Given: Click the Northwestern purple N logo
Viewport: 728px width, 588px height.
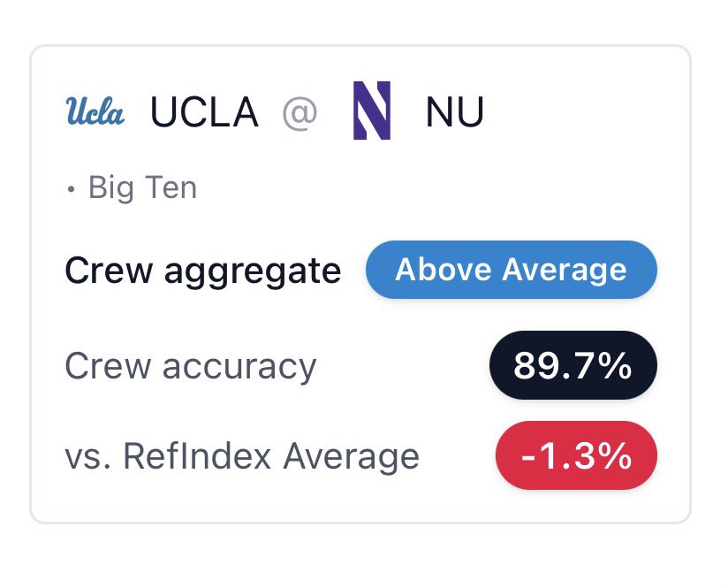Looking at the screenshot, I should (372, 111).
